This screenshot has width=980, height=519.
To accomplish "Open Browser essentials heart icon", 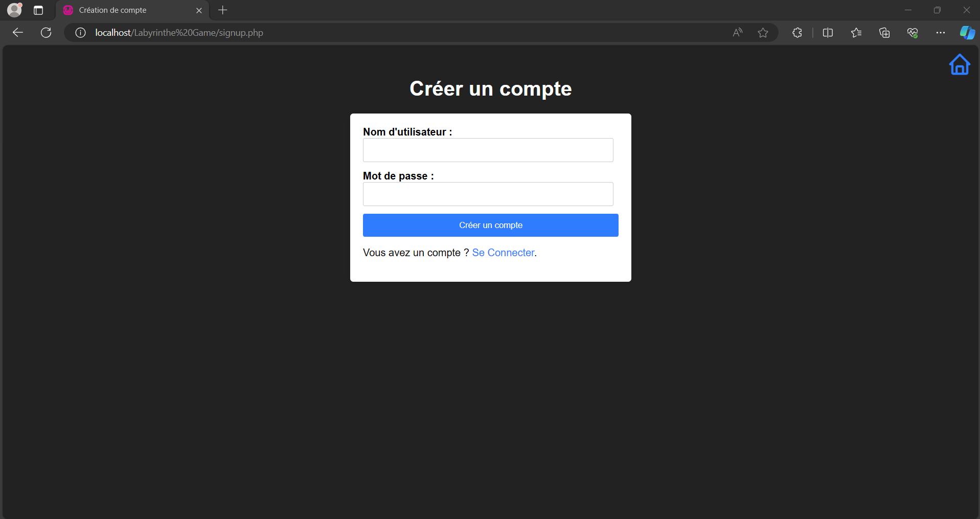I will tap(913, 33).
